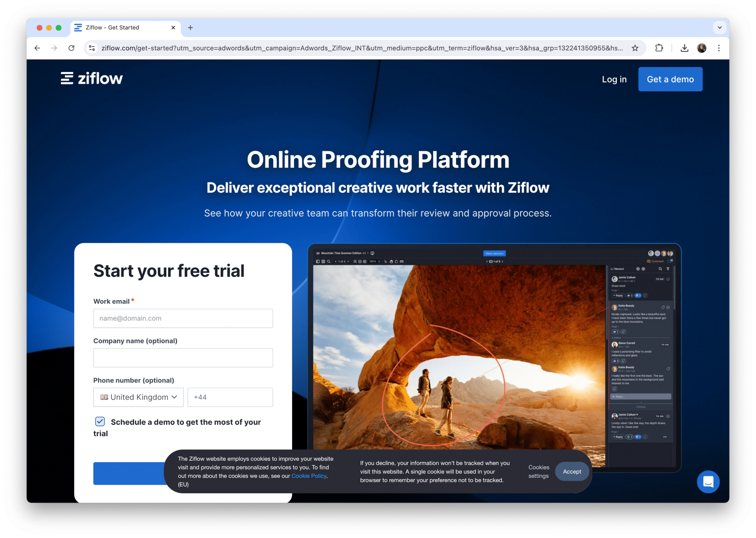Screen dimensions: 756x538
Task: Open the United Kingdom country dropdown
Action: (138, 397)
